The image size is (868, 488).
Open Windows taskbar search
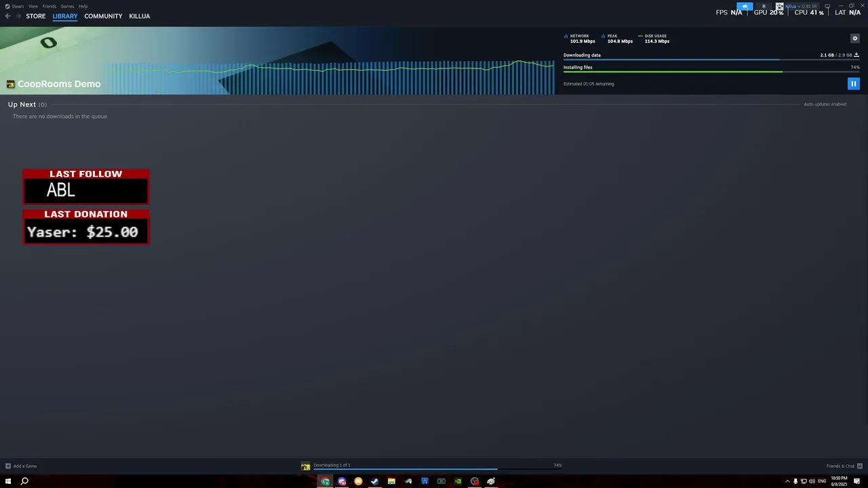pos(24,481)
